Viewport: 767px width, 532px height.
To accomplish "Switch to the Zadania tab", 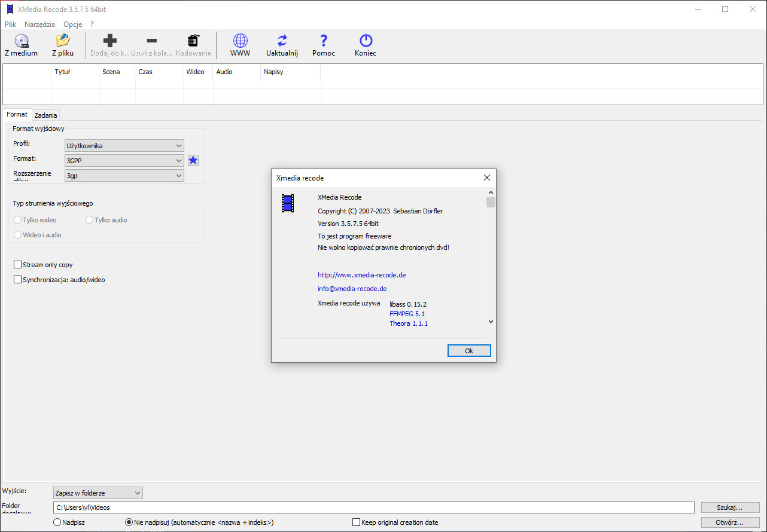I will (x=45, y=115).
